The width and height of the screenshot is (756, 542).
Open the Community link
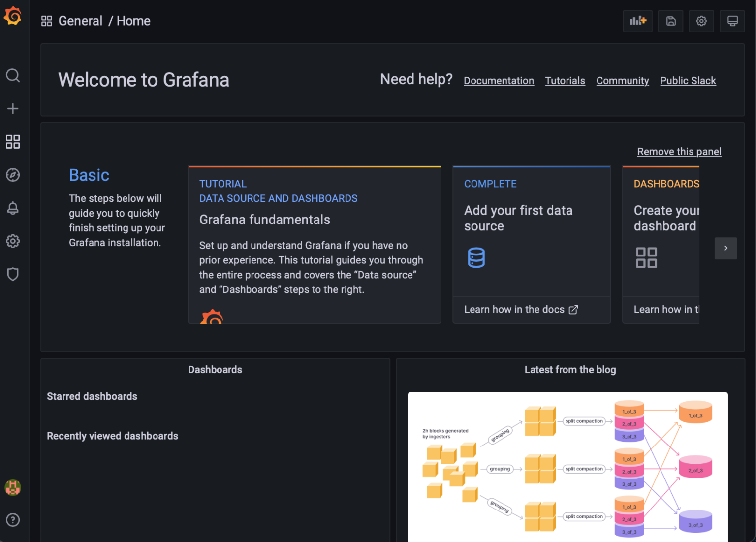622,80
